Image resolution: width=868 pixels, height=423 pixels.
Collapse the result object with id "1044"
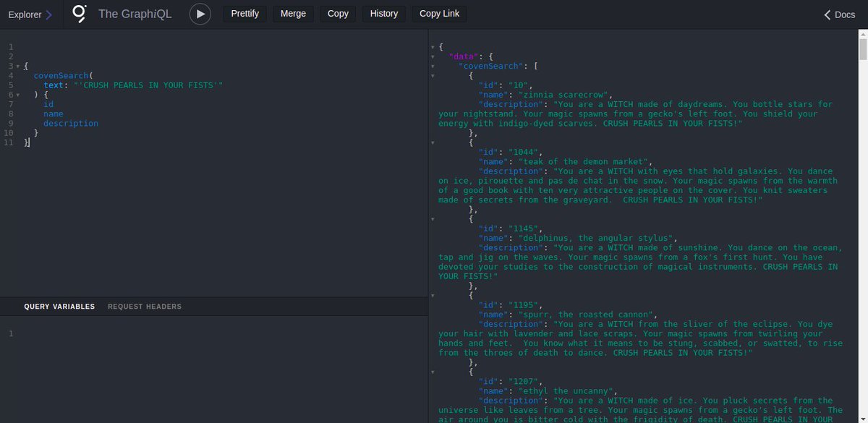point(433,142)
